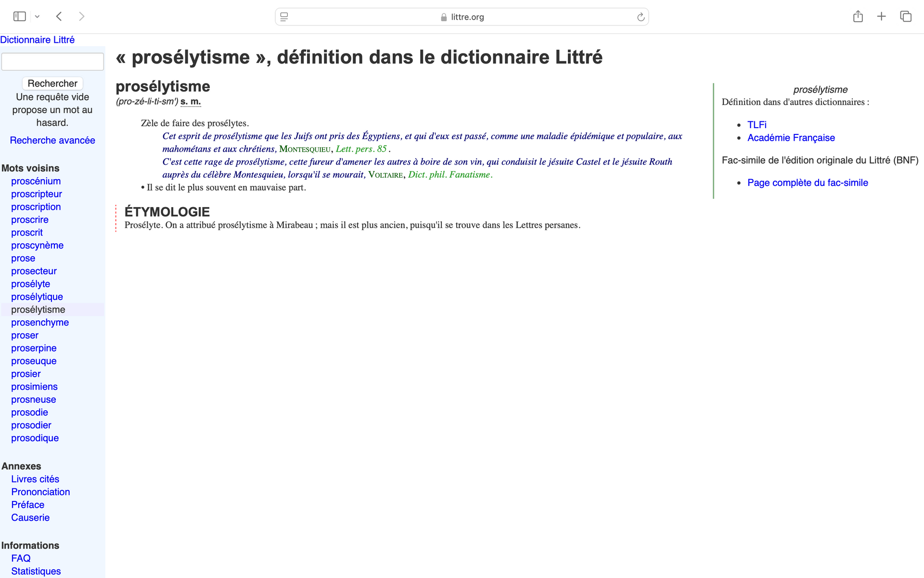This screenshot has width=924, height=578.
Task: Open the Recherche avancée link
Action: [52, 140]
